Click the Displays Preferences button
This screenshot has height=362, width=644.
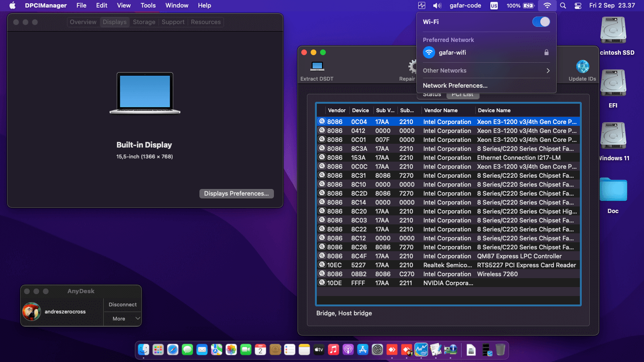(236, 194)
